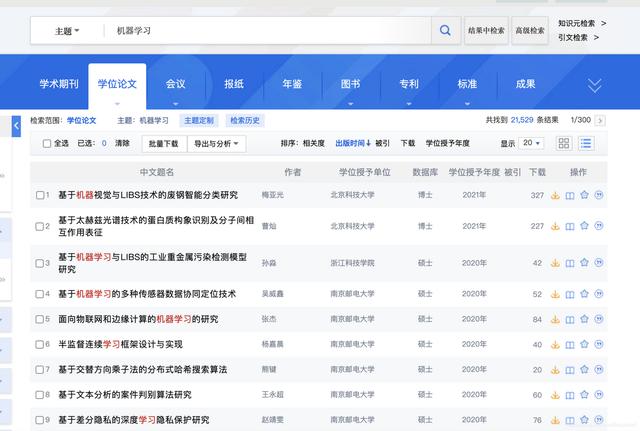Read row 1 thesis online
This screenshot has width=640, height=431.
570,196
